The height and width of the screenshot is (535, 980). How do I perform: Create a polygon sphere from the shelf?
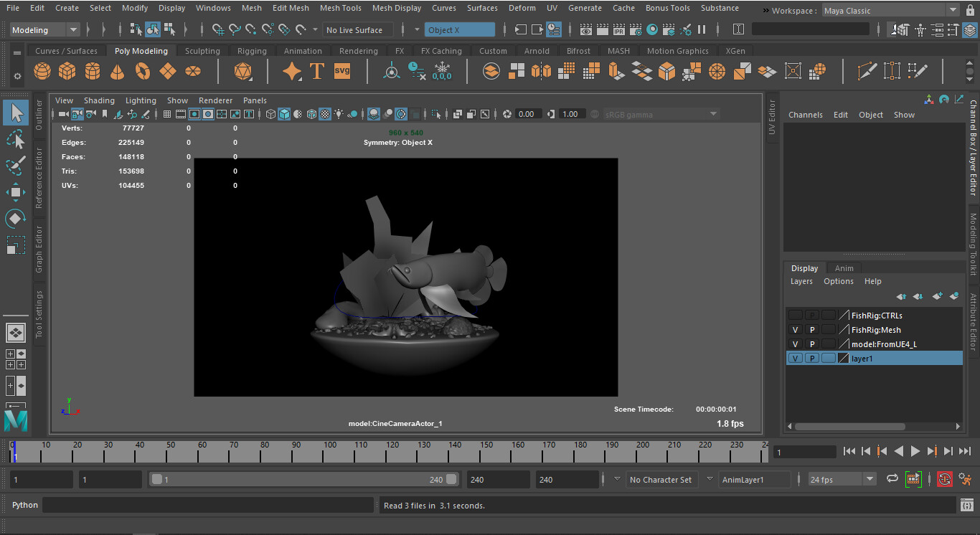pos(42,71)
